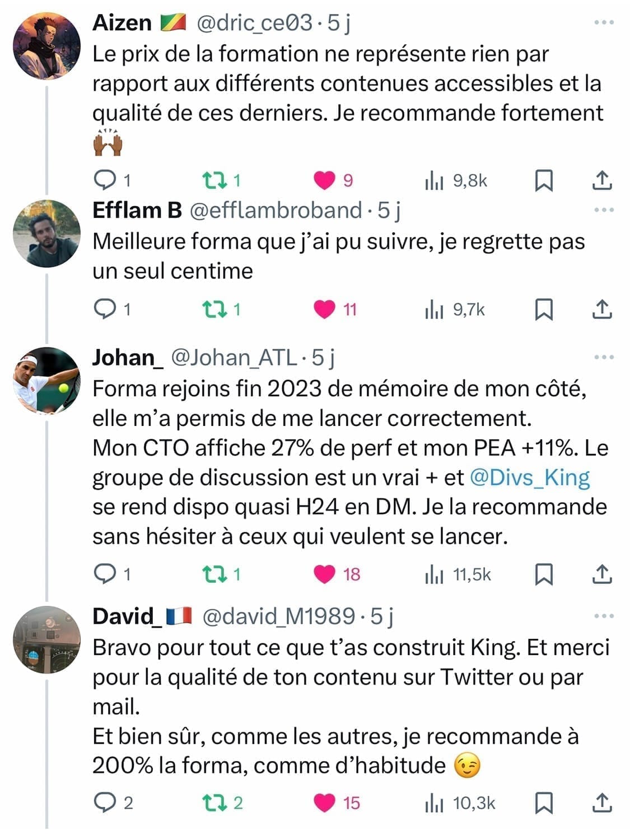Viewport: 630px width, 840px height.
Task: Share Efflam B's tweet
Action: pos(602,309)
